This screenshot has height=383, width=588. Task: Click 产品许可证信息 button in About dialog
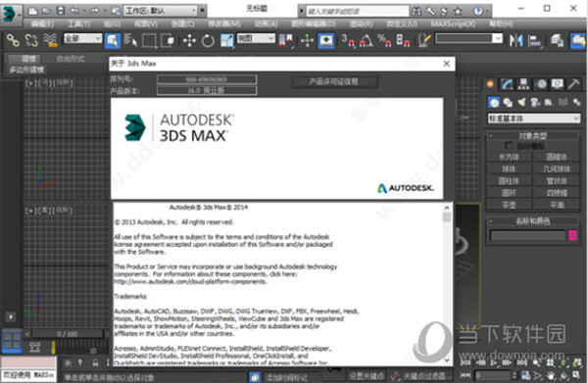tap(334, 81)
